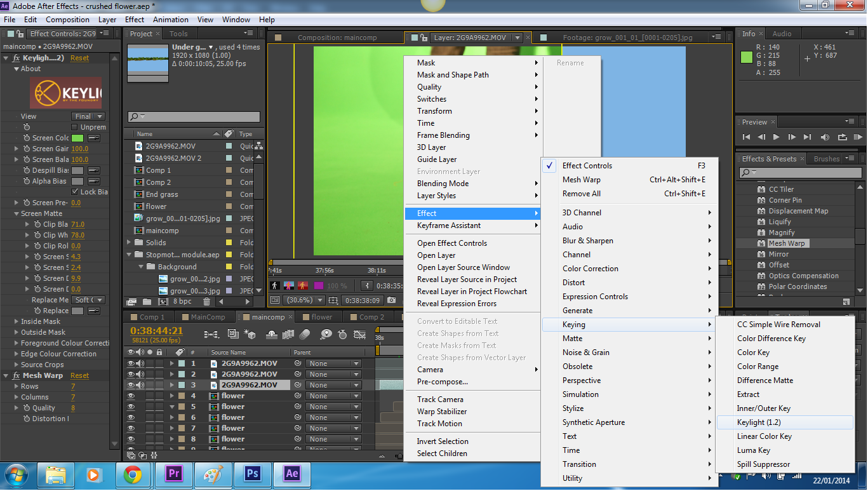868x491 pixels.
Task: Open the Windows Start menu
Action: click(x=16, y=474)
